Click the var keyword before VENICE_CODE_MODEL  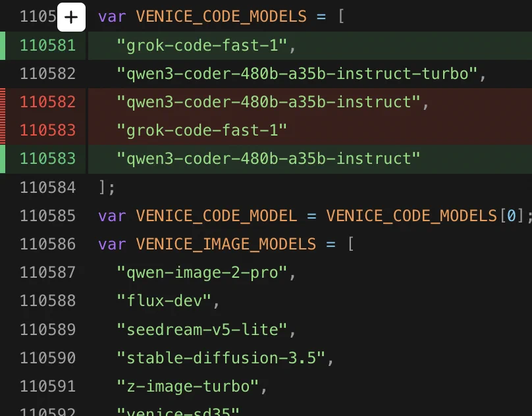pyautogui.click(x=112, y=216)
